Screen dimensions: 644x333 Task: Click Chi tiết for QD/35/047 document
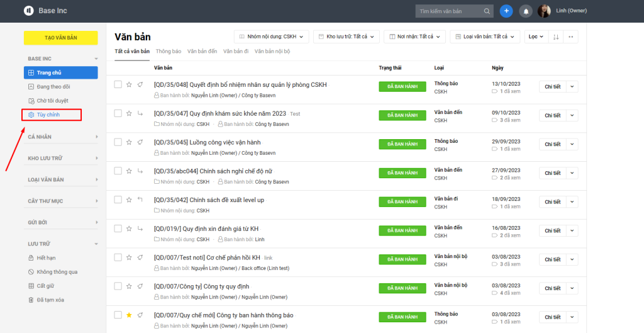pyautogui.click(x=552, y=116)
